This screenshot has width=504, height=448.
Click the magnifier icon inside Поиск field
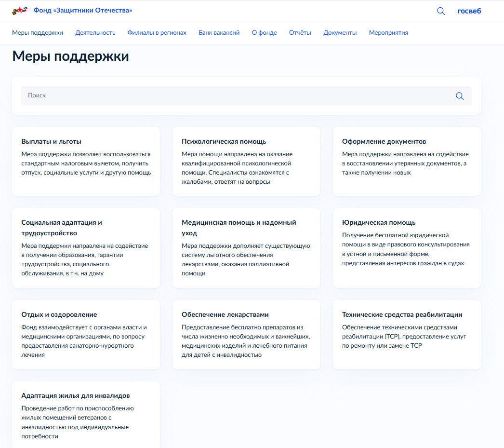click(x=460, y=96)
